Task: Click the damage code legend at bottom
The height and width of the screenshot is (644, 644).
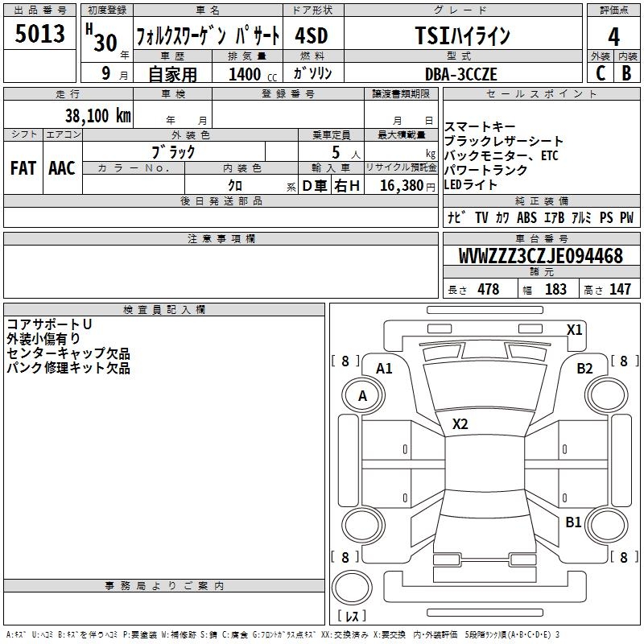Action: [283, 634]
